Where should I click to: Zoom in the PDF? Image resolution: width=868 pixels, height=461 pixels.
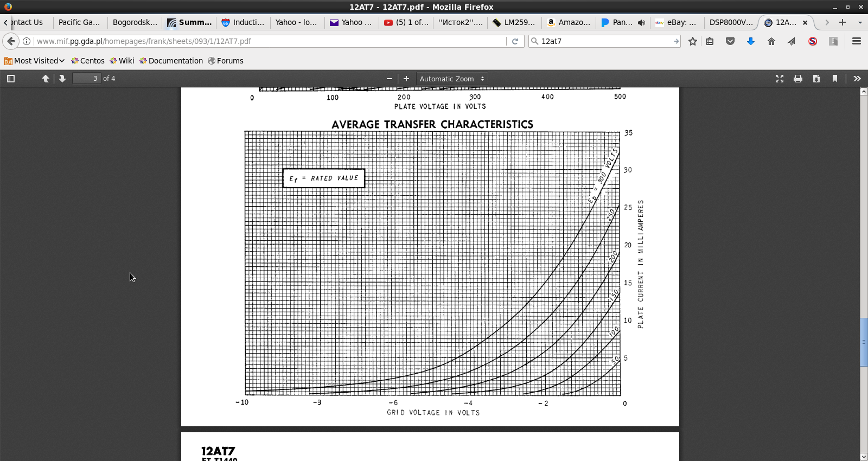point(406,79)
